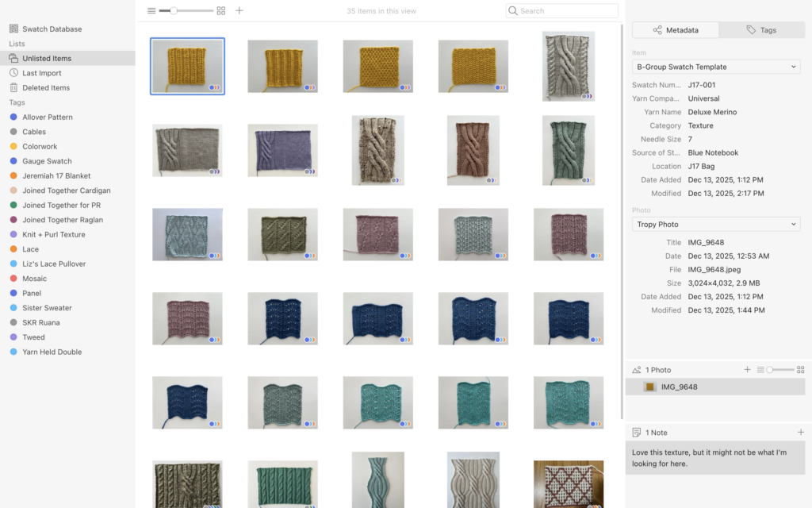Screen dimensions: 812x508
Task: Select the Last Import list
Action: point(41,73)
